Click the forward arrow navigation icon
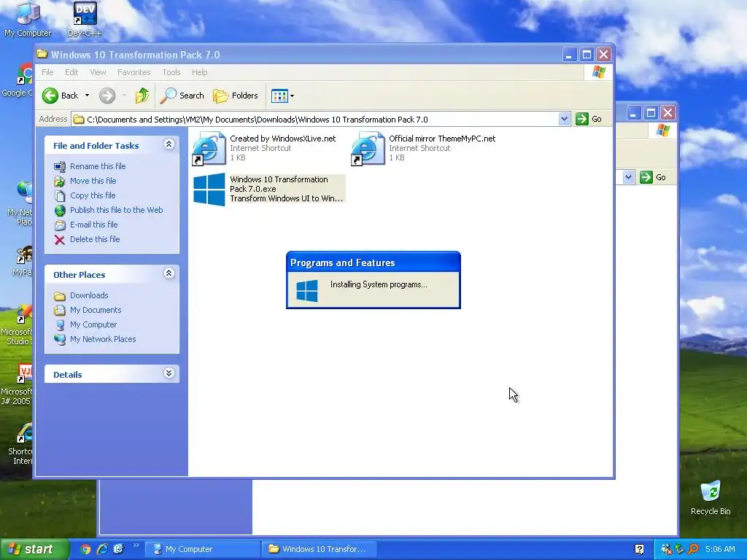 point(107,96)
